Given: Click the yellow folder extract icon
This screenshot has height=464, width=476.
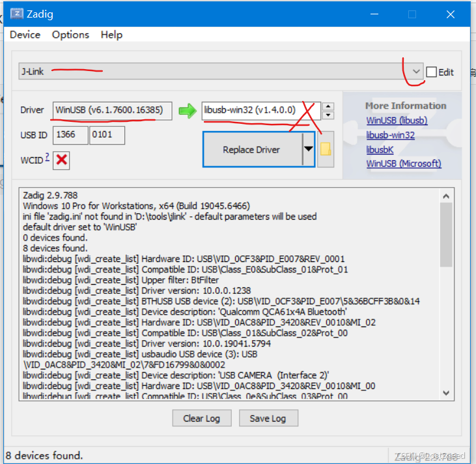Looking at the screenshot, I should (326, 149).
